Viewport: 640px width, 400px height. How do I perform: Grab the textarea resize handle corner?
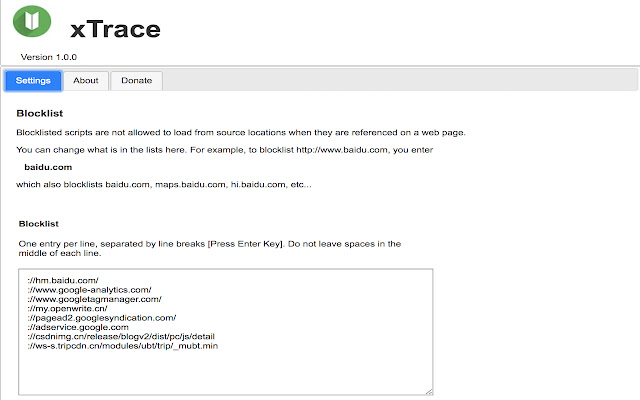coord(429,391)
